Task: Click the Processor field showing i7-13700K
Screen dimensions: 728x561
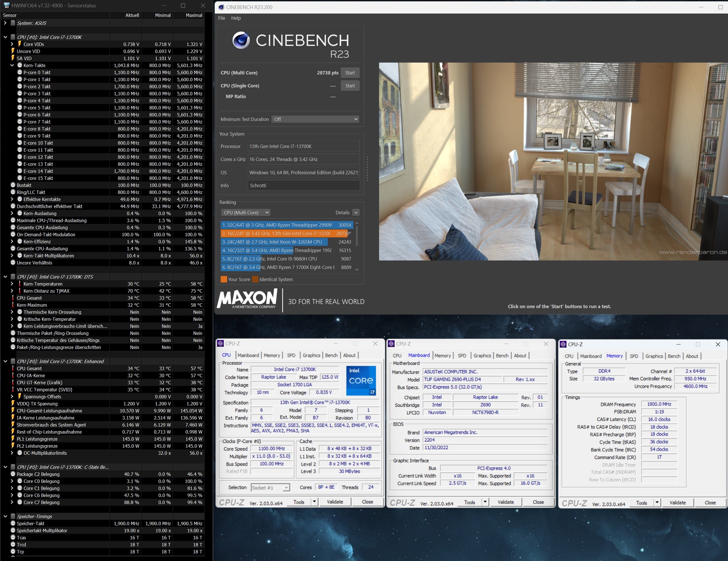Action: (x=304, y=146)
